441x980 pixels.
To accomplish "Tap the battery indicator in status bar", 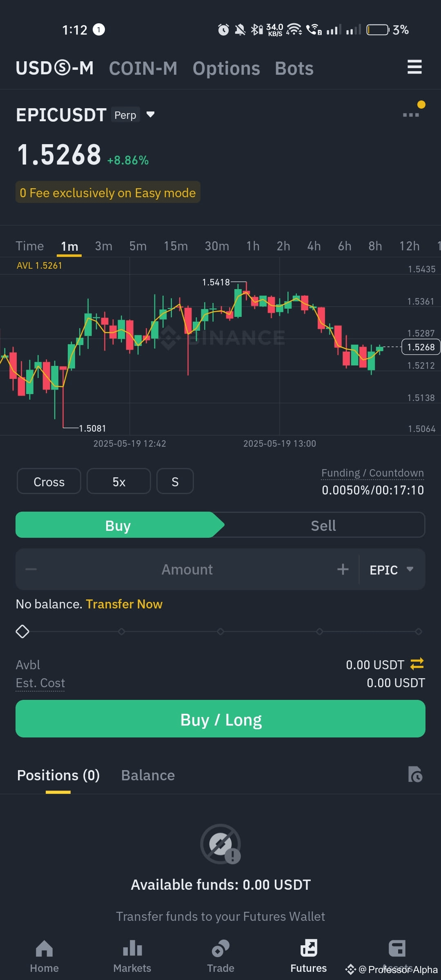I will (x=378, y=29).
